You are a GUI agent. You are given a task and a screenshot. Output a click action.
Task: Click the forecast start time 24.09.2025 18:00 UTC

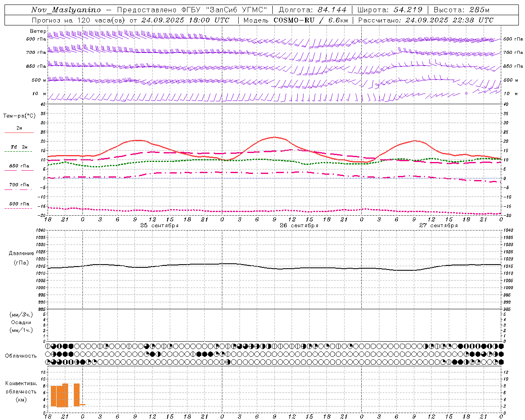point(185,20)
